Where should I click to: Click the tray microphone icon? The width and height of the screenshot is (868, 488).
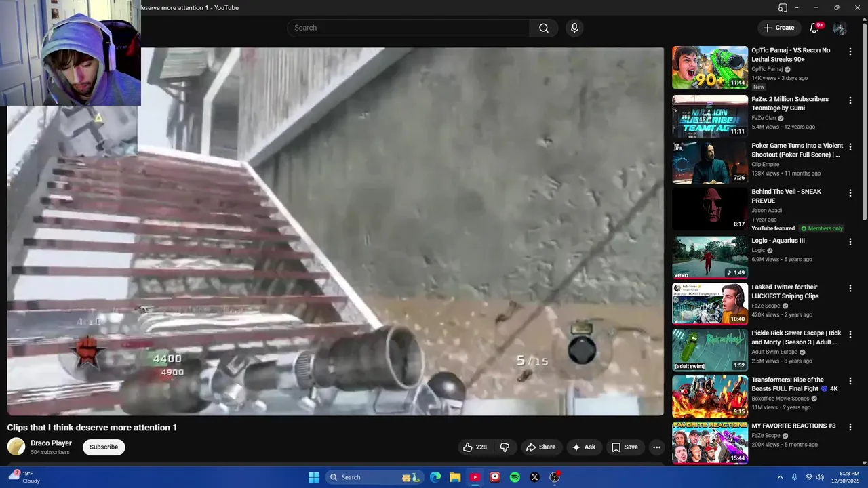(795, 477)
